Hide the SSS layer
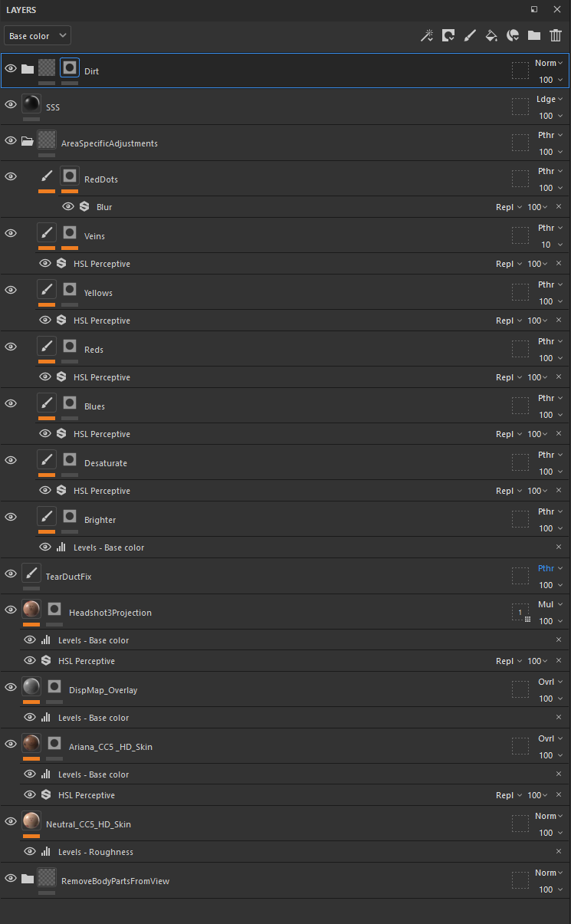571x924 pixels. coord(11,104)
